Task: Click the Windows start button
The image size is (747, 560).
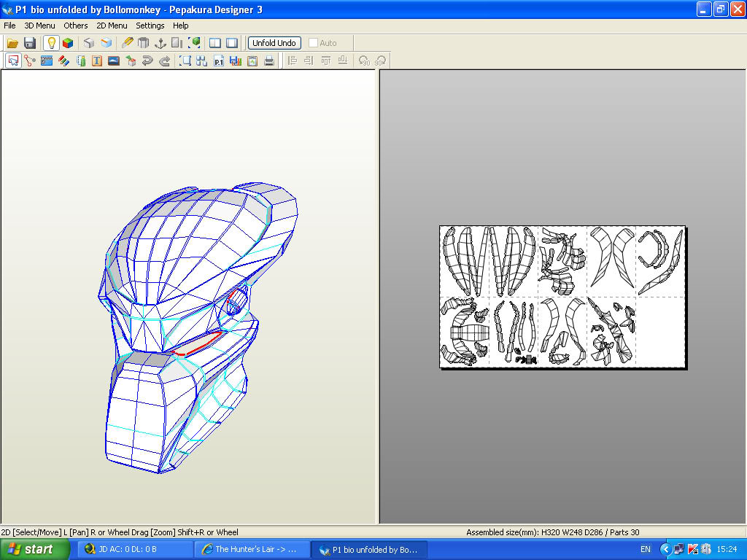Action: coord(34,549)
